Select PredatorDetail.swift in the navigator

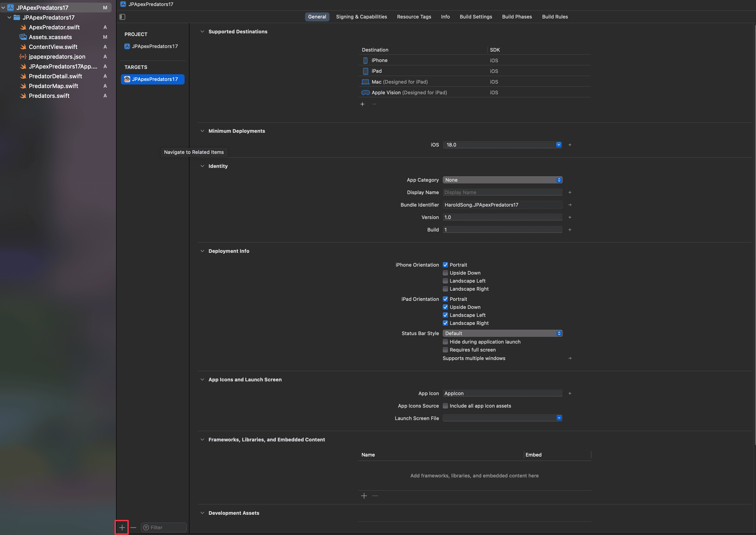tap(56, 76)
